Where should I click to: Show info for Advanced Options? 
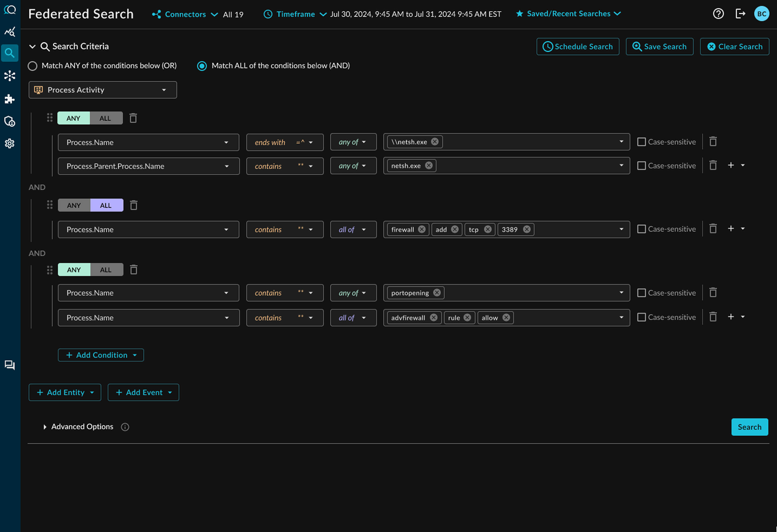125,427
